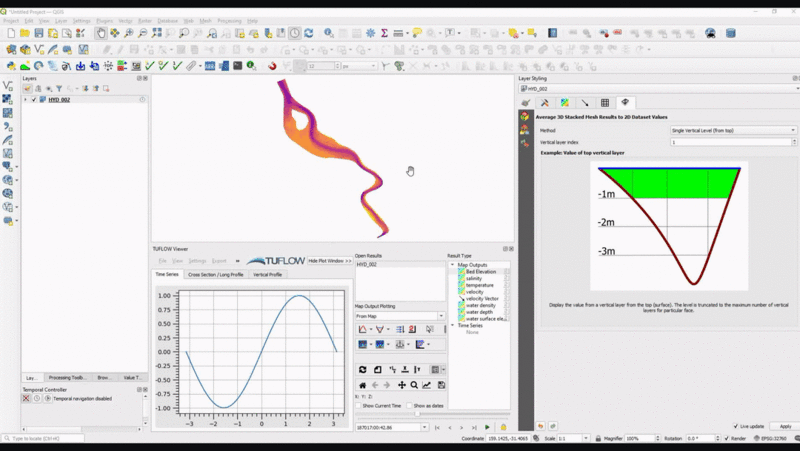The width and height of the screenshot is (800, 451).
Task: Open the Map Output Plotting 'From Map' dropdown
Action: click(400, 316)
